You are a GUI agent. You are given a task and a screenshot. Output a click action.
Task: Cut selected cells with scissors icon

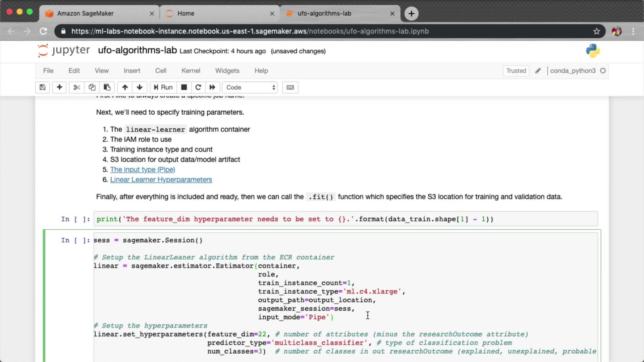click(76, 87)
